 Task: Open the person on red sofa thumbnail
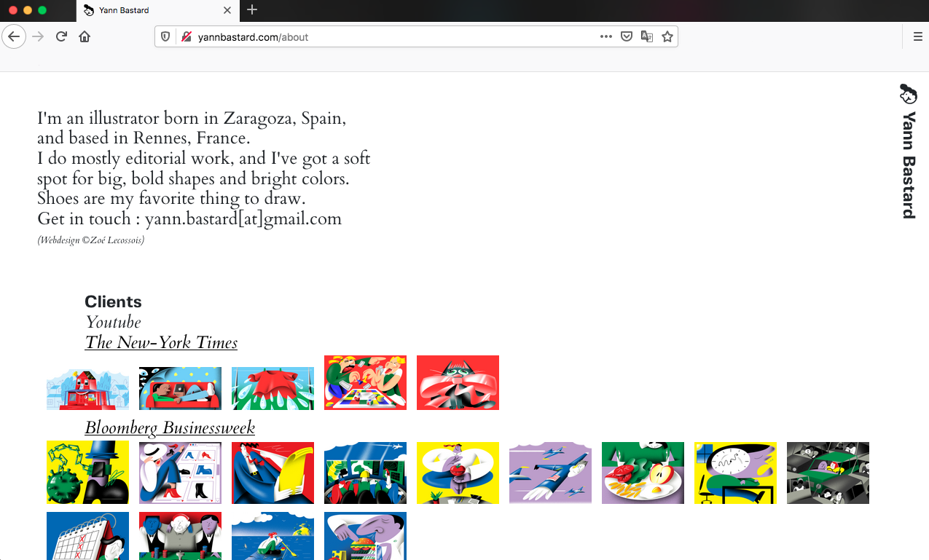[x=180, y=389]
